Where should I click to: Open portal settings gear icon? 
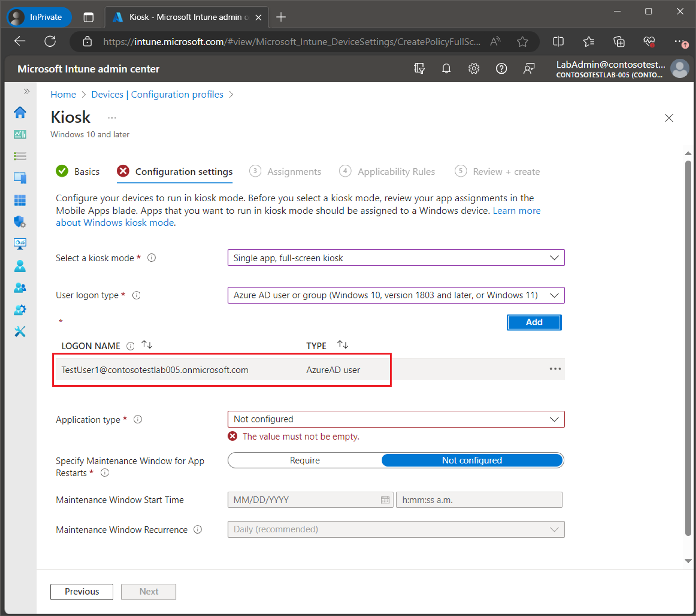point(474,69)
